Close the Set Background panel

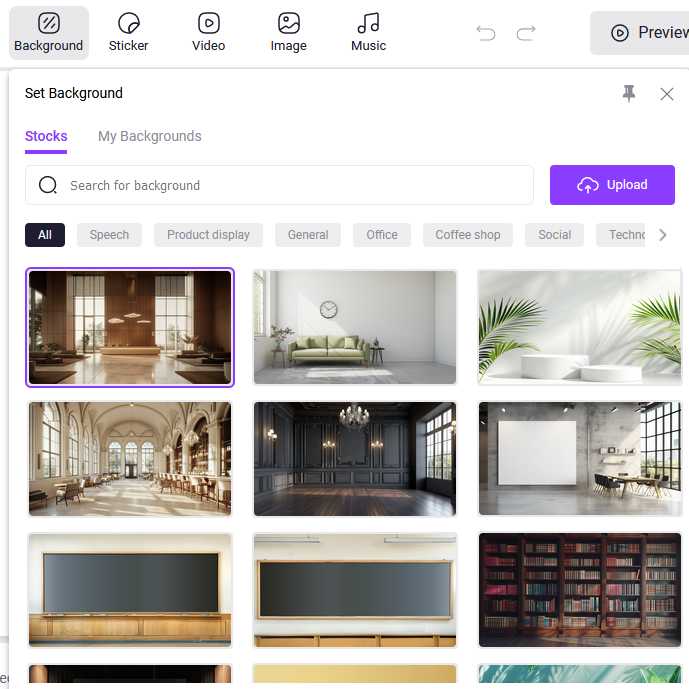(667, 94)
